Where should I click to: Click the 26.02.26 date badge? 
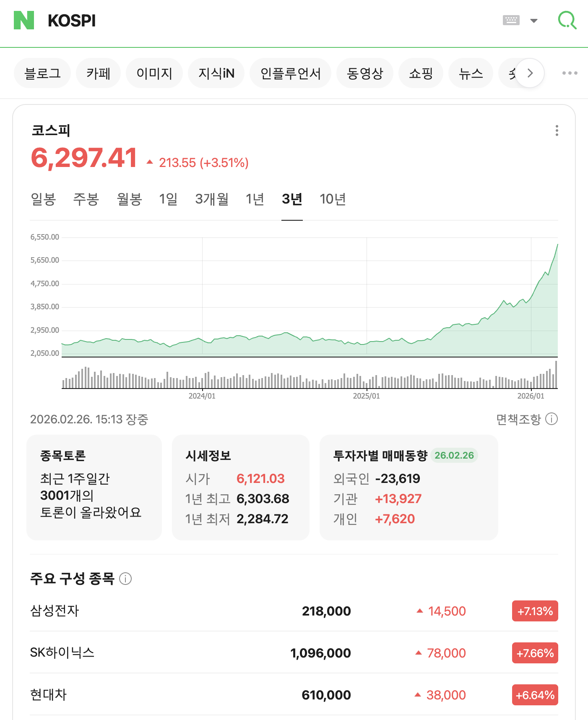coord(454,455)
